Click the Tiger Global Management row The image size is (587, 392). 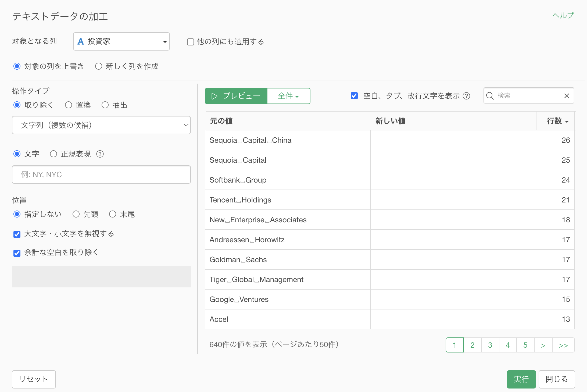390,280
